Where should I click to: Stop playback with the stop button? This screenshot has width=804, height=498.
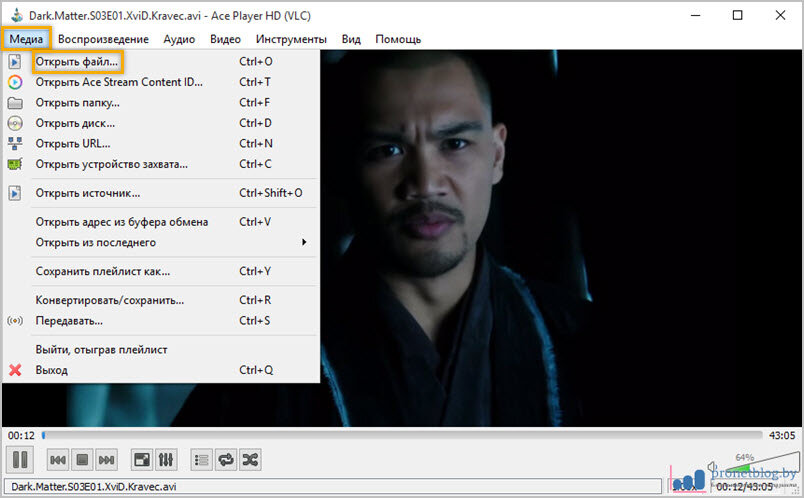coord(82,460)
